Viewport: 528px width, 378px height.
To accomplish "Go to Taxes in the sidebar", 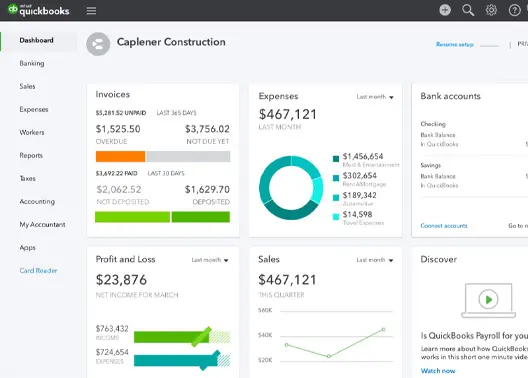I will click(x=27, y=178).
